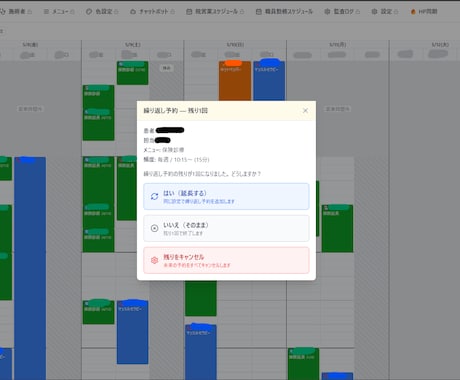The width and height of the screenshot is (460, 380).
Task: Select the orange appointment block in the calendar
Action: [235, 81]
